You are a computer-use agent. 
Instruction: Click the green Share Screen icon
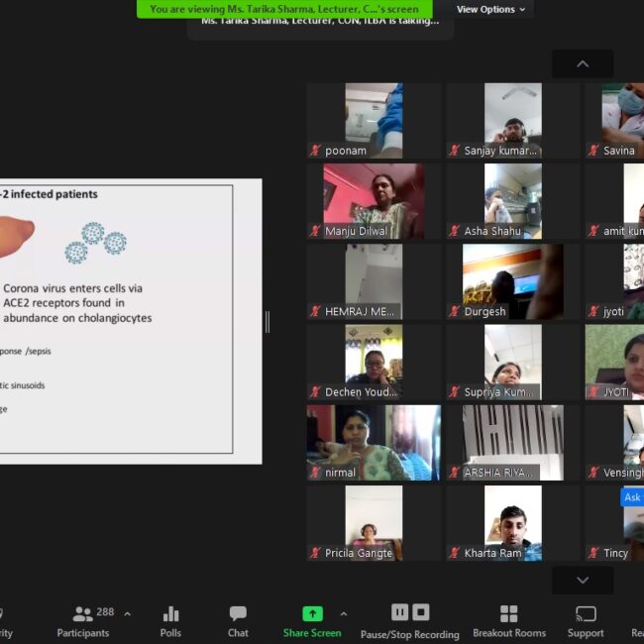[312, 613]
